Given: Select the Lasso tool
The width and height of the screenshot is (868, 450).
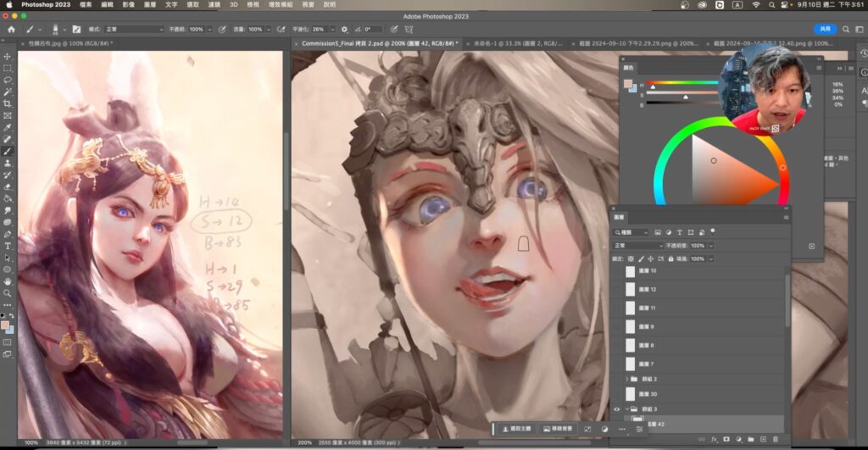Looking at the screenshot, I should [x=8, y=80].
